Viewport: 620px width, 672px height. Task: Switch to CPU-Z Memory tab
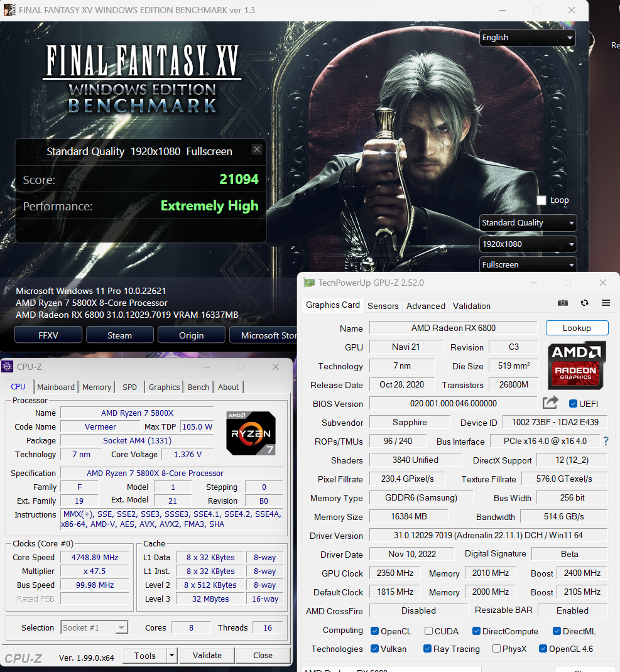click(x=97, y=387)
